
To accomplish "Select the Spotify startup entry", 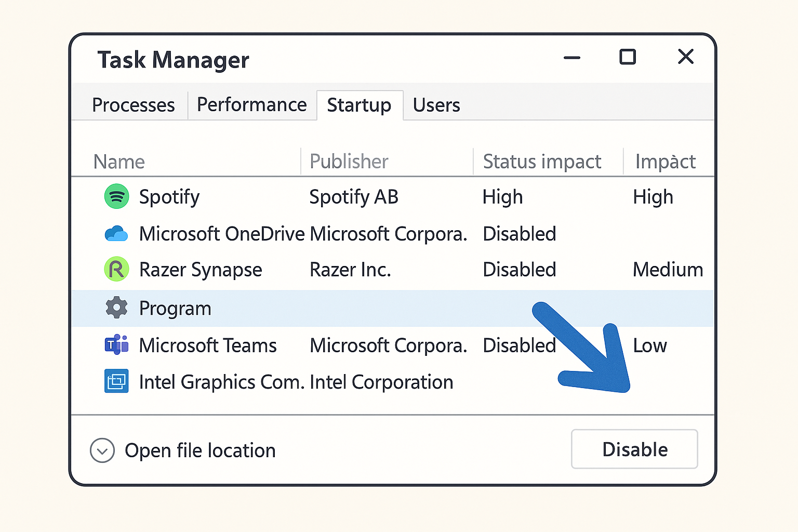I will 169,196.
